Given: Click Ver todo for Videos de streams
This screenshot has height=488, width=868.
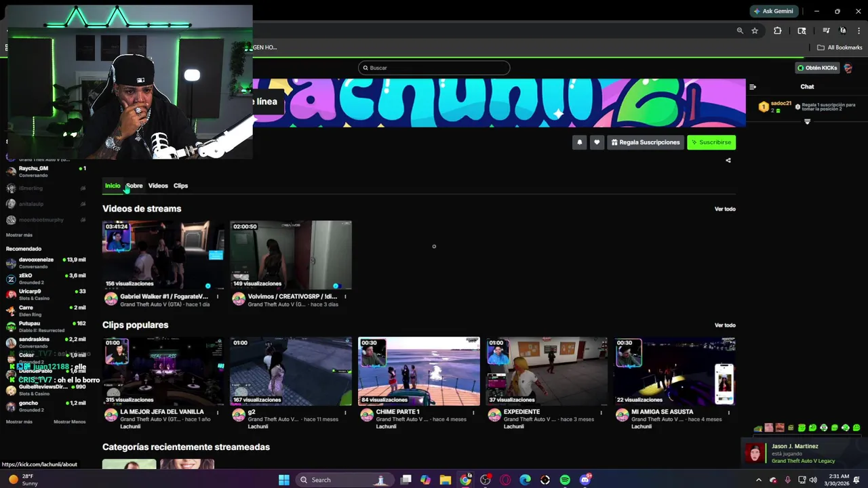Looking at the screenshot, I should coord(725,209).
